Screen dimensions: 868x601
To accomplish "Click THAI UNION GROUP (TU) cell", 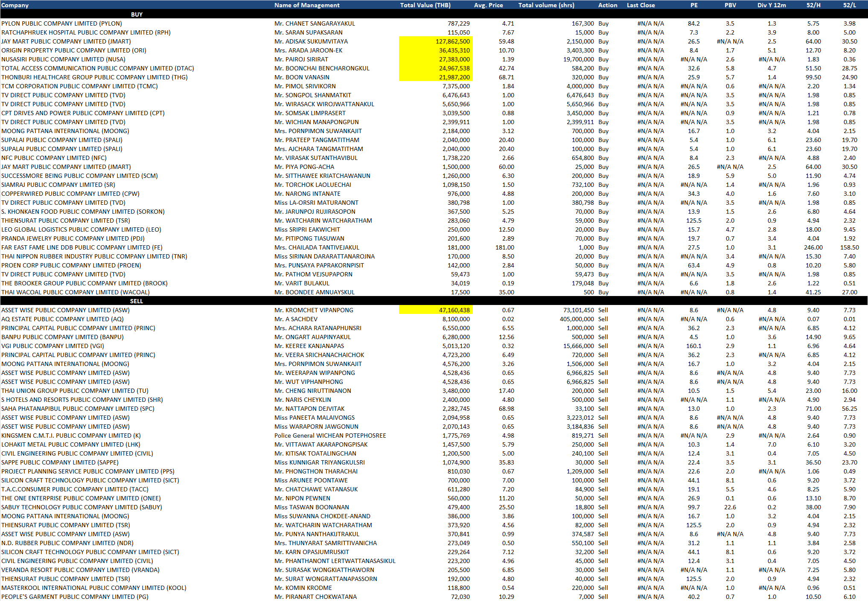I will point(75,391).
